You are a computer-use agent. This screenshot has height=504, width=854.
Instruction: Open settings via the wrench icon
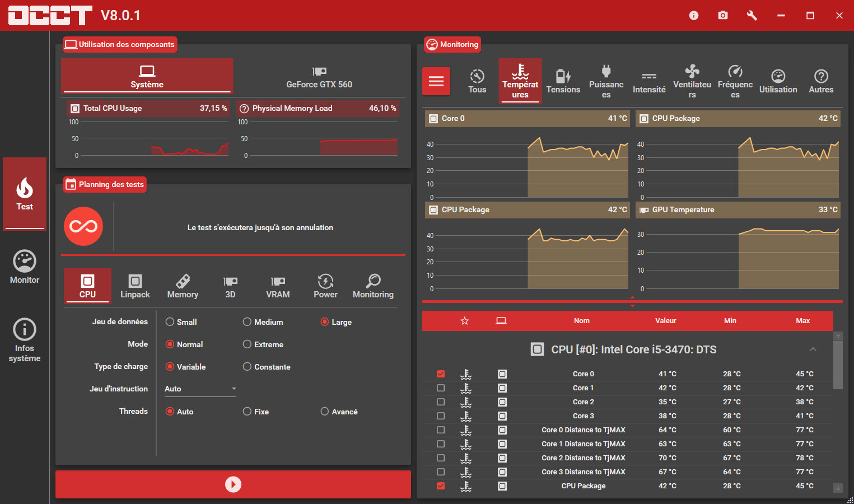752,15
